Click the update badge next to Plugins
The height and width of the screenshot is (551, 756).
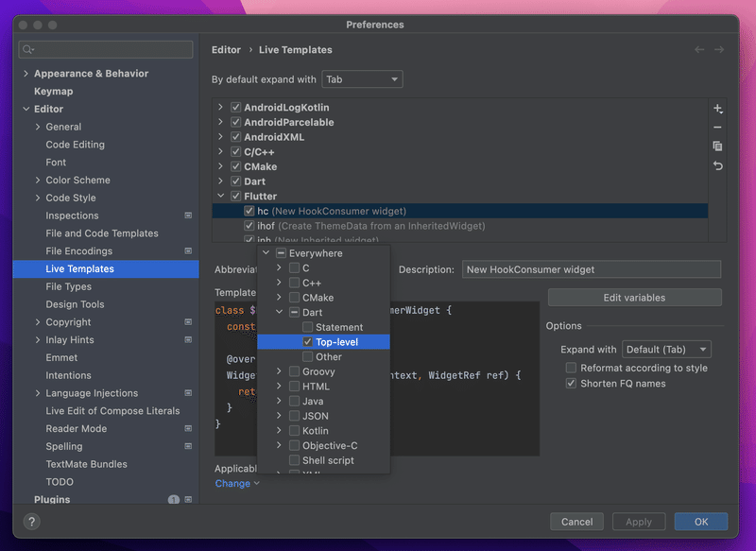174,499
